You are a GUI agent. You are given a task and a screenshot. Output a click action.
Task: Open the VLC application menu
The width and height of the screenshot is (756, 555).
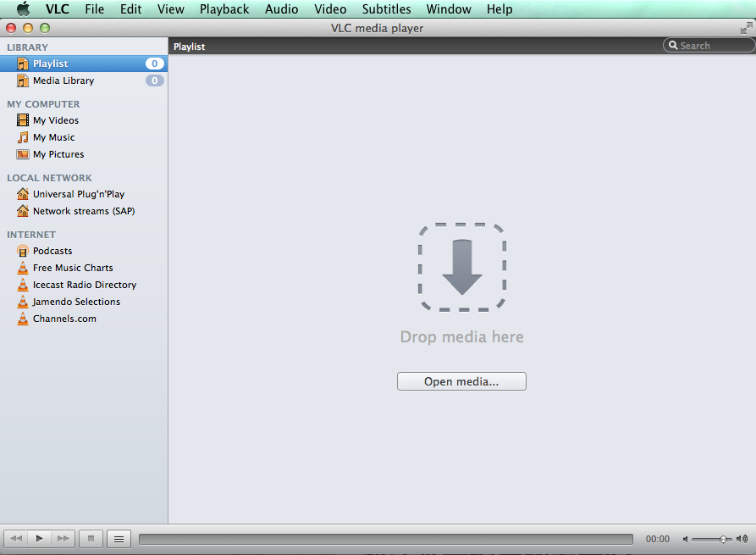click(58, 9)
